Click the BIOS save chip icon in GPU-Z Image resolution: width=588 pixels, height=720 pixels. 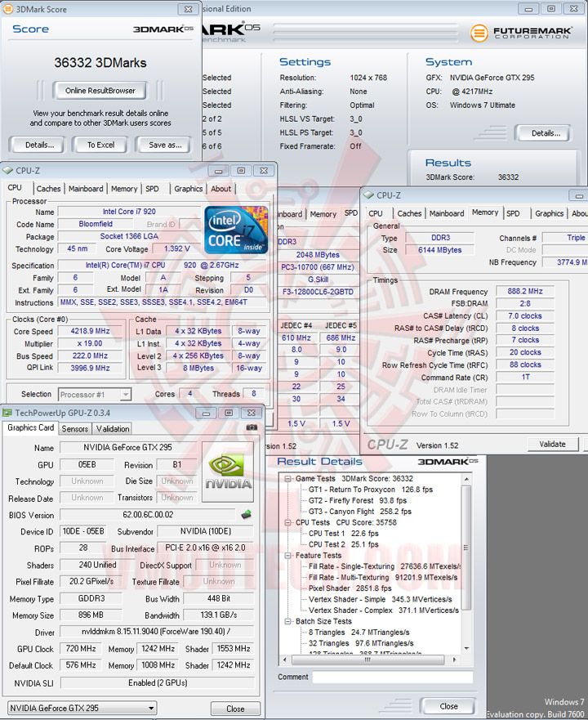tap(247, 514)
